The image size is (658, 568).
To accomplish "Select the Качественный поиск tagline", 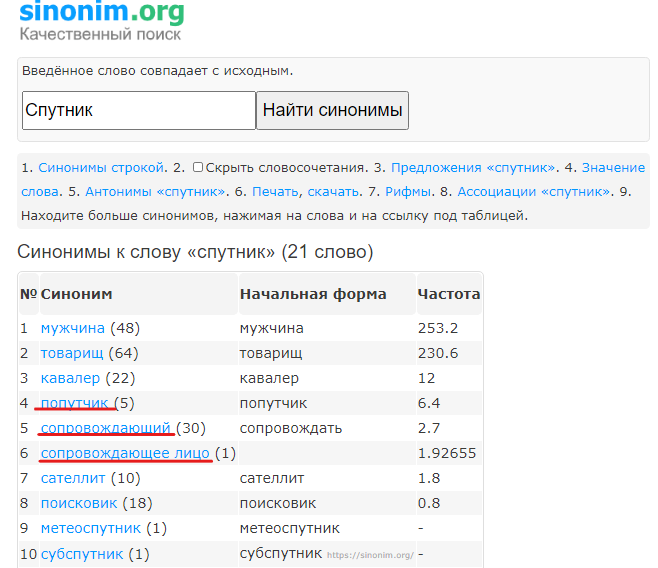I will click(x=100, y=34).
